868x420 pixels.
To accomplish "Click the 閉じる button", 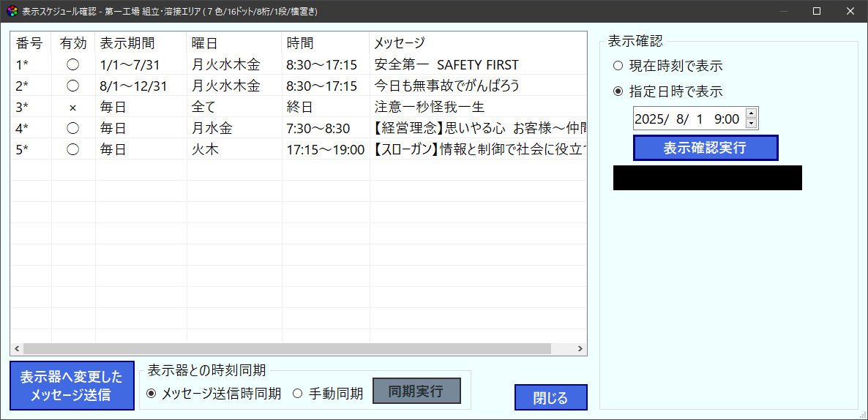I will click(551, 397).
